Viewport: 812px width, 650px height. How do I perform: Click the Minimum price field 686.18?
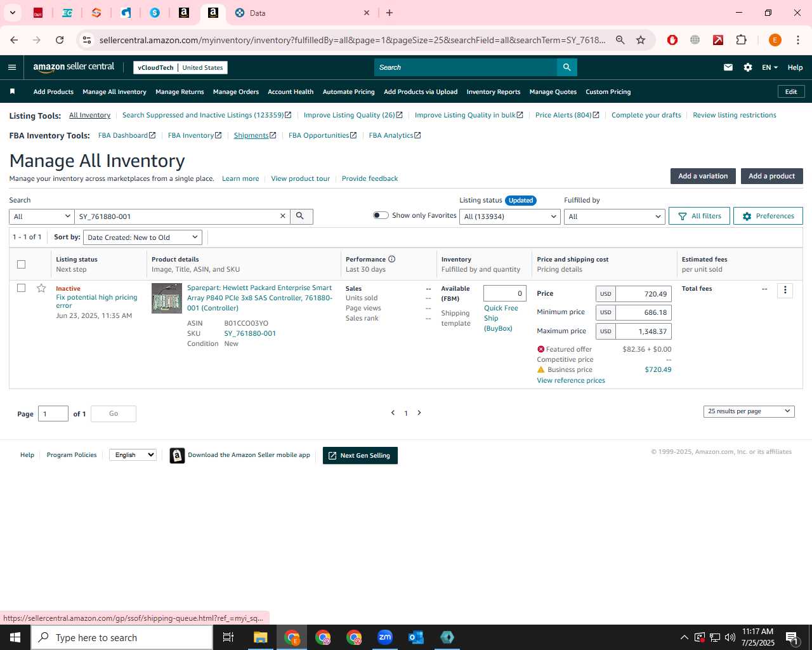click(x=643, y=312)
